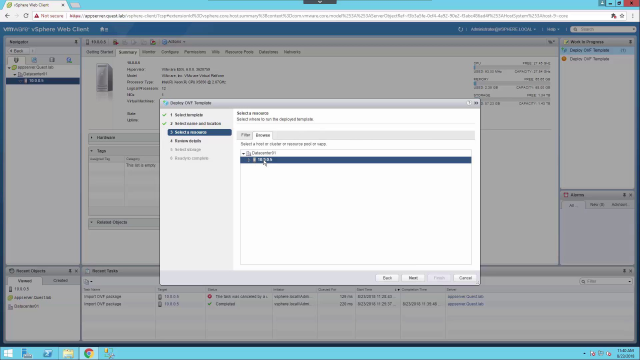The image size is (640, 360).
Task: Select the Filter tab in the dialog
Action: [x=245, y=135]
